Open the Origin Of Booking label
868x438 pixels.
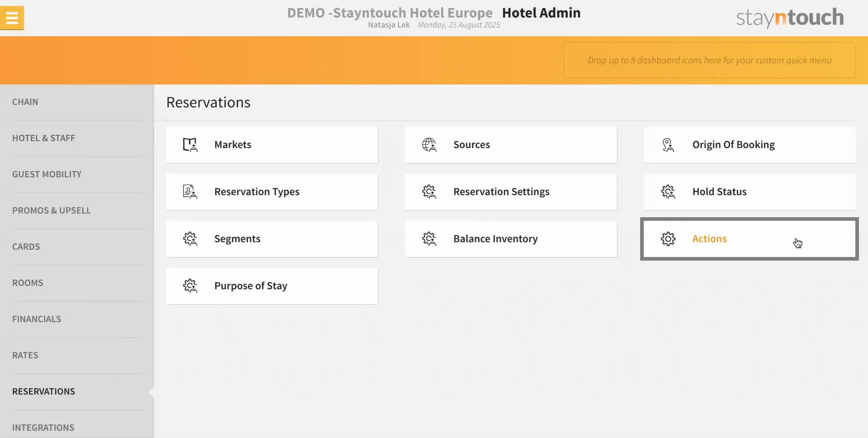733,145
